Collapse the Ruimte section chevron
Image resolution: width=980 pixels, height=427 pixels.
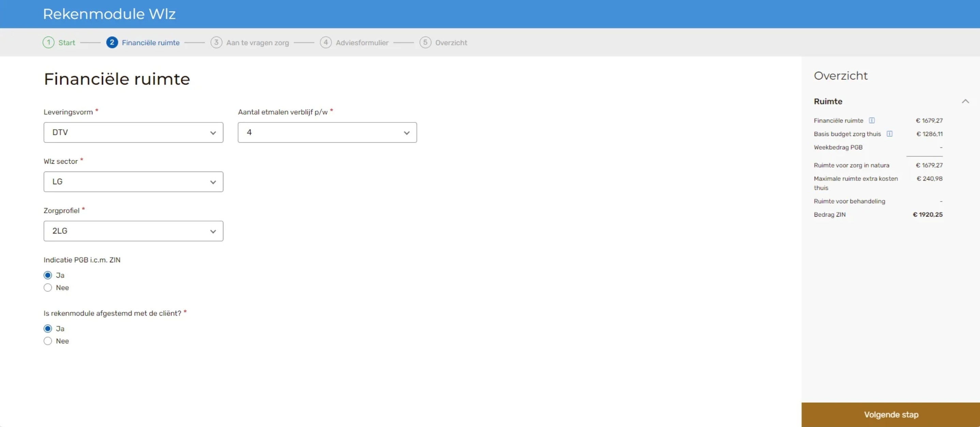[x=965, y=102]
